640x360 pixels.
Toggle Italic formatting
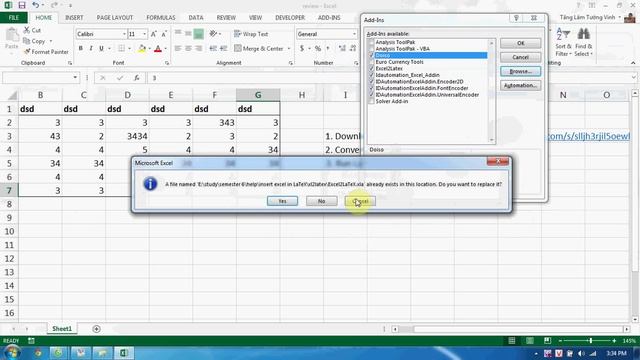pos(91,49)
